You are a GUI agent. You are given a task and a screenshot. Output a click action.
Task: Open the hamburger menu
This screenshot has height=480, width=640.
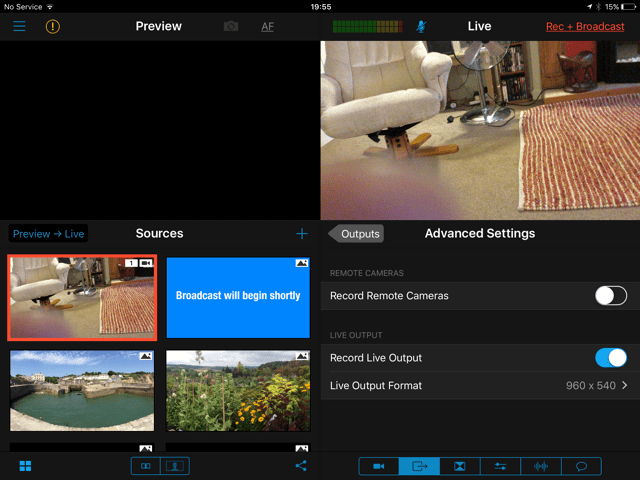click(x=19, y=26)
